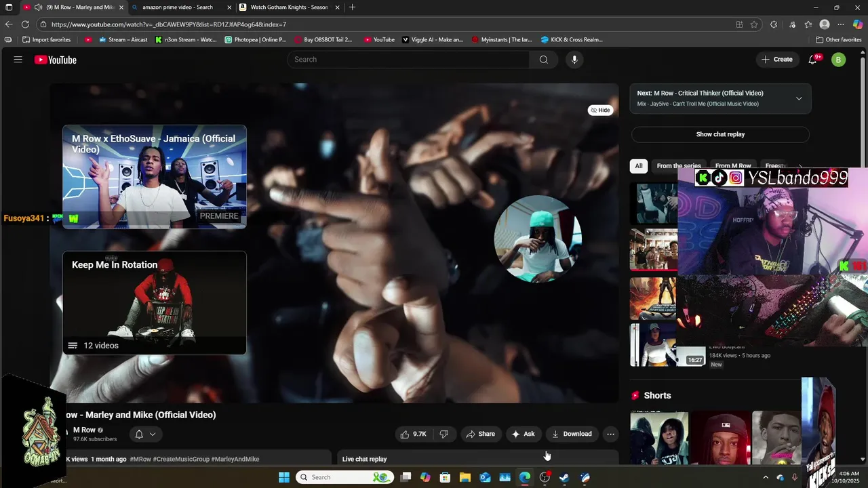Click the Ask button below the video

coord(524,434)
